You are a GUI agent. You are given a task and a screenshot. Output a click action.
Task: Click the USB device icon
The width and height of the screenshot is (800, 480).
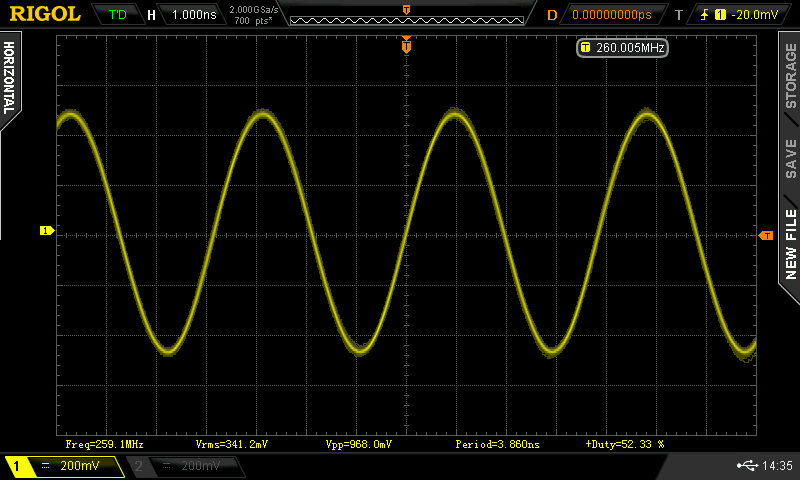click(x=745, y=465)
